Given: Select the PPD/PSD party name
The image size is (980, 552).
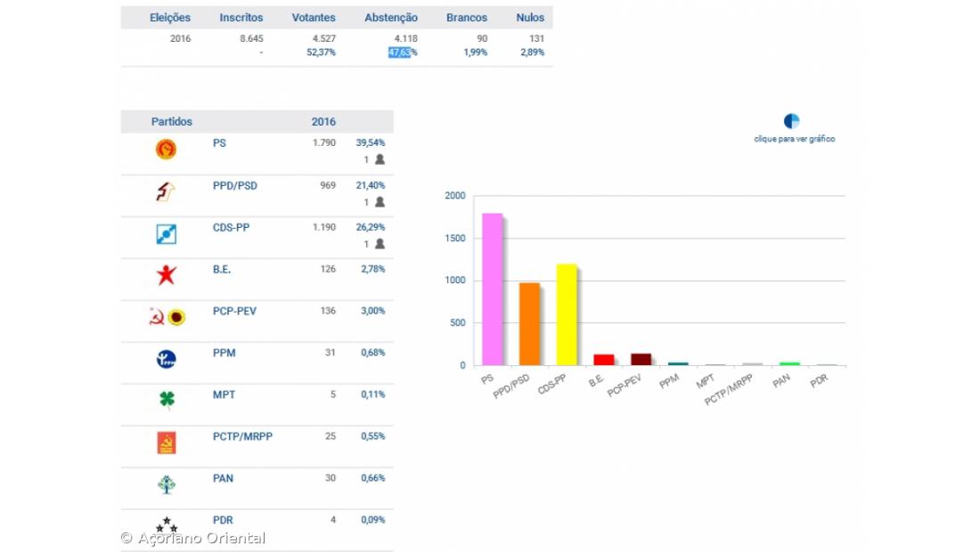Looking at the screenshot, I should (234, 185).
